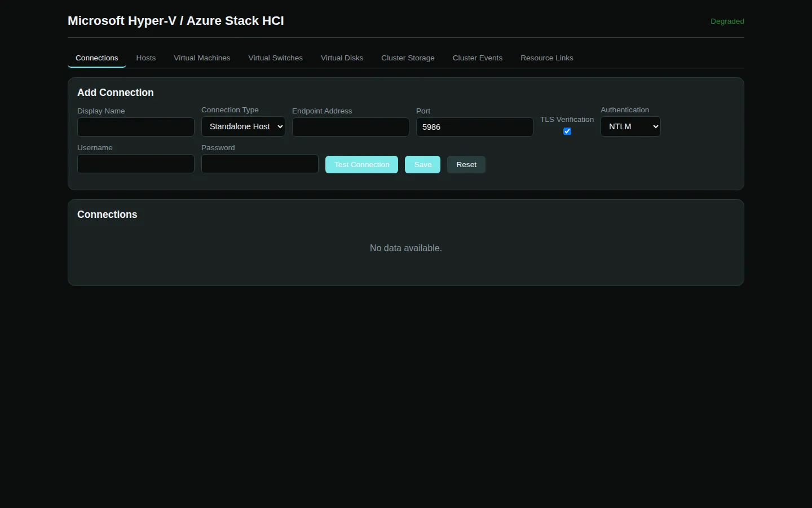Focus the Display Name field
The height and width of the screenshot is (508, 812).
(x=136, y=127)
